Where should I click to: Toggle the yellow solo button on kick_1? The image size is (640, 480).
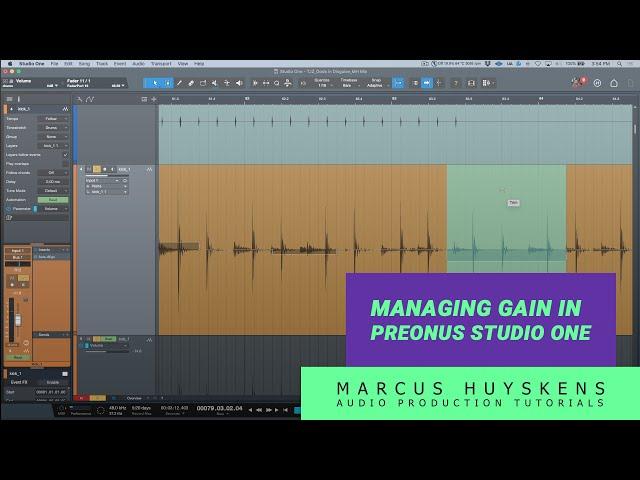coord(97,169)
